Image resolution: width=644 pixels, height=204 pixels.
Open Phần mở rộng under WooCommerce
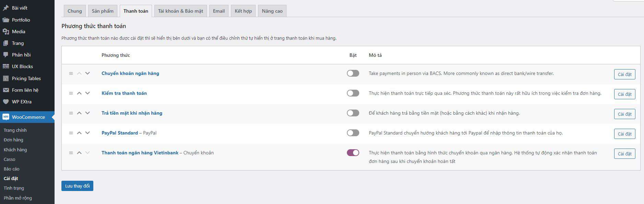[x=17, y=198]
